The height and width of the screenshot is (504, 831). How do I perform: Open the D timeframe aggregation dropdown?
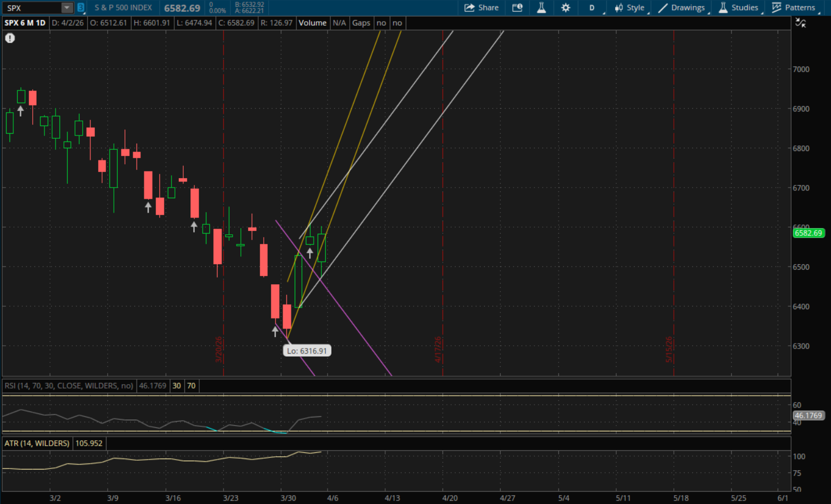pos(593,8)
